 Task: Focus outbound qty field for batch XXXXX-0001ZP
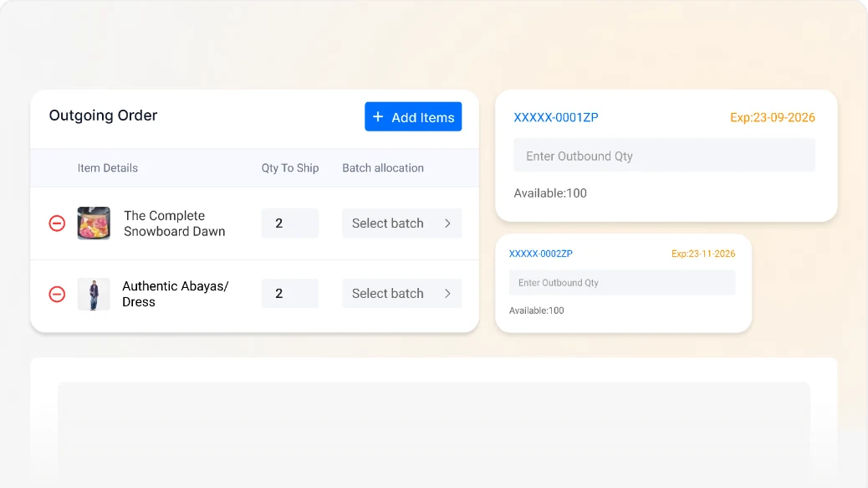[x=664, y=156]
